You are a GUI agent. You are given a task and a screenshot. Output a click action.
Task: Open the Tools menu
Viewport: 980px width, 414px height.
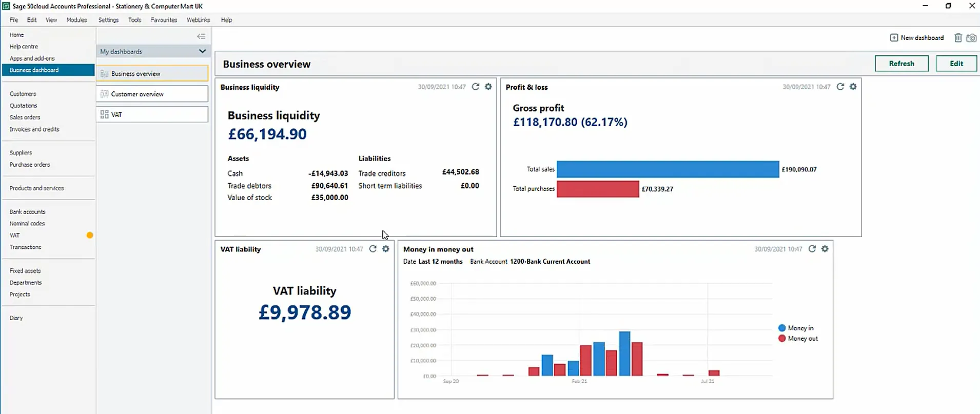point(134,20)
